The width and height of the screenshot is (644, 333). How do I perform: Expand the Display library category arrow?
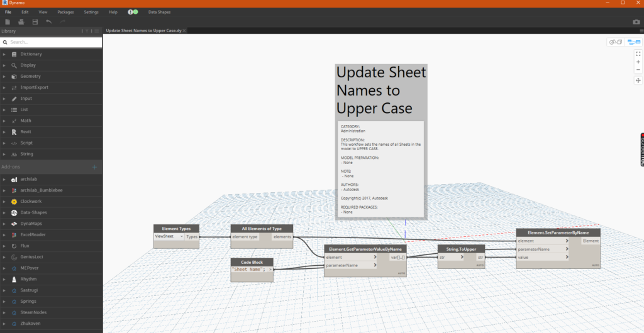pyautogui.click(x=4, y=65)
